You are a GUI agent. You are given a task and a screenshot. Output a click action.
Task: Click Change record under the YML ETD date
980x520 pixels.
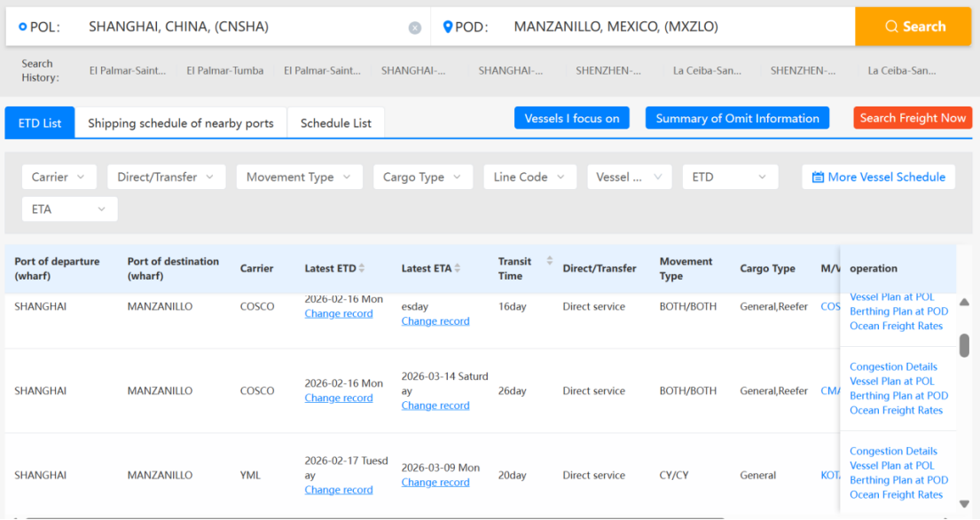339,489
